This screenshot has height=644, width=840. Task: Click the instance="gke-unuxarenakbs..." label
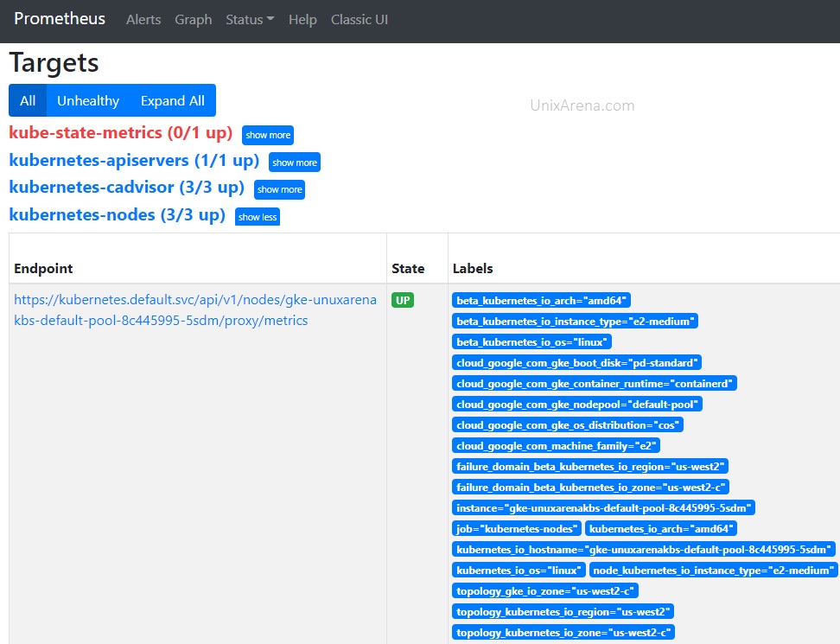click(x=603, y=508)
